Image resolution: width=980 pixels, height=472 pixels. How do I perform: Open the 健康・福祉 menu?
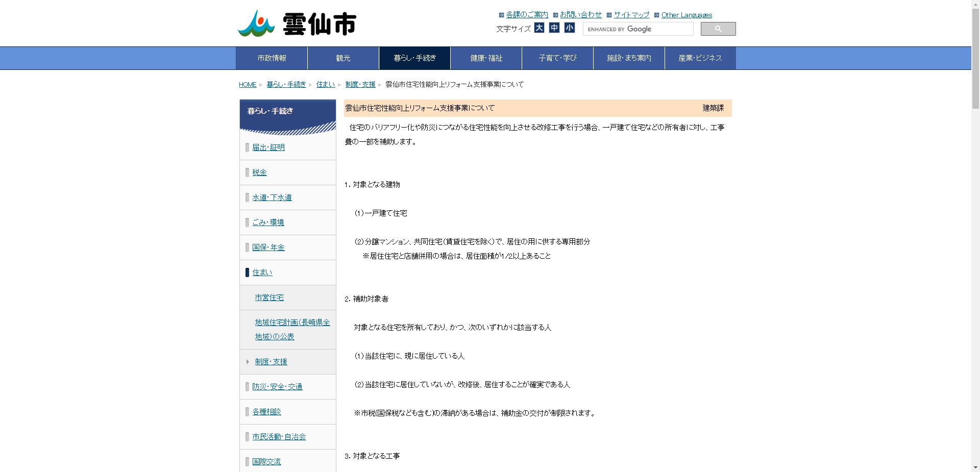click(x=485, y=58)
